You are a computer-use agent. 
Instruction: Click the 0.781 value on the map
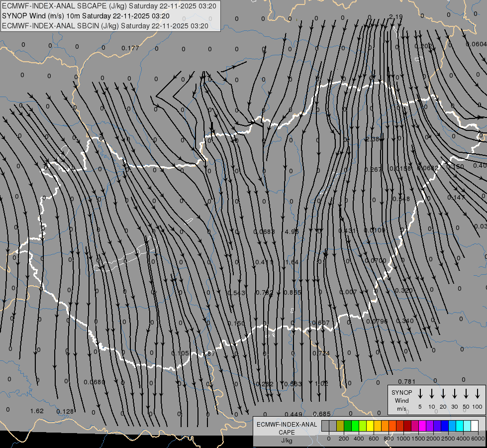point(406,381)
